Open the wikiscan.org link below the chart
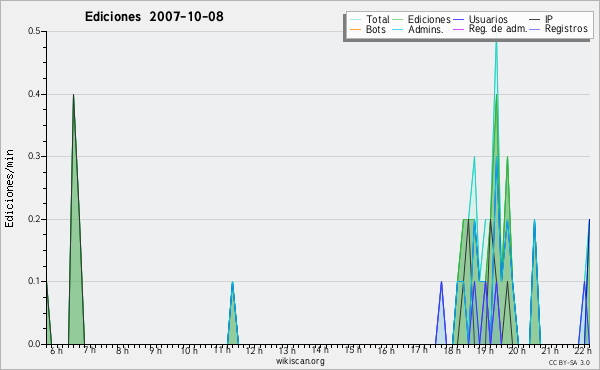The height and width of the screenshot is (370, 600). point(300,361)
